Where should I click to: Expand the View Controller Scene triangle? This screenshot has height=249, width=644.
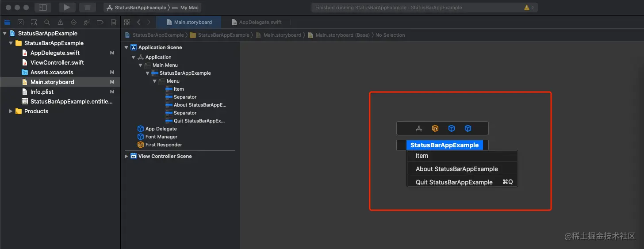pos(126,156)
